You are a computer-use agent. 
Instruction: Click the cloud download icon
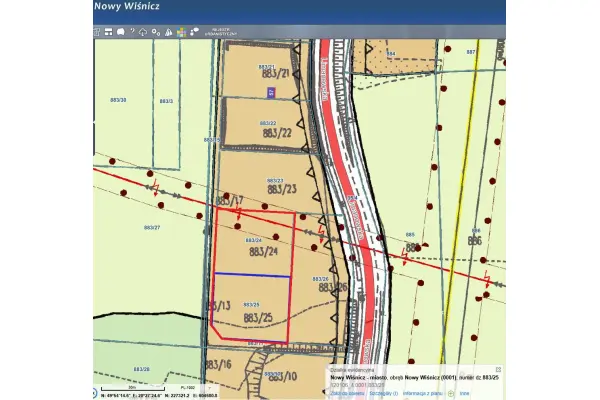coord(143,32)
